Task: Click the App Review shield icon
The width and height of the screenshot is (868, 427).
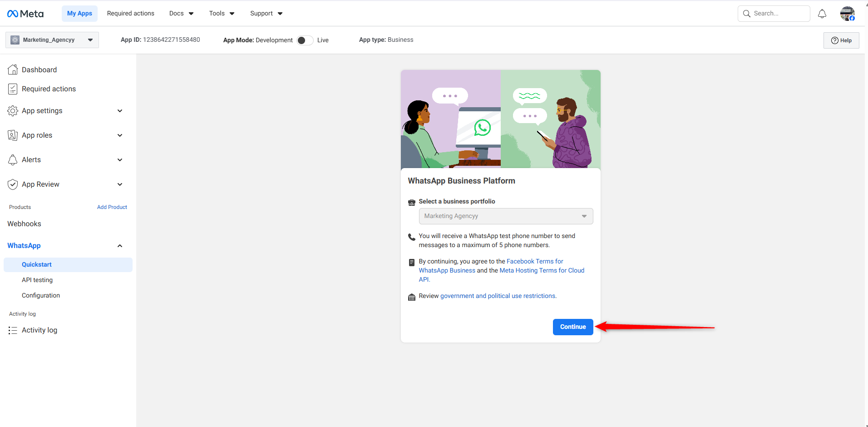Action: tap(13, 184)
